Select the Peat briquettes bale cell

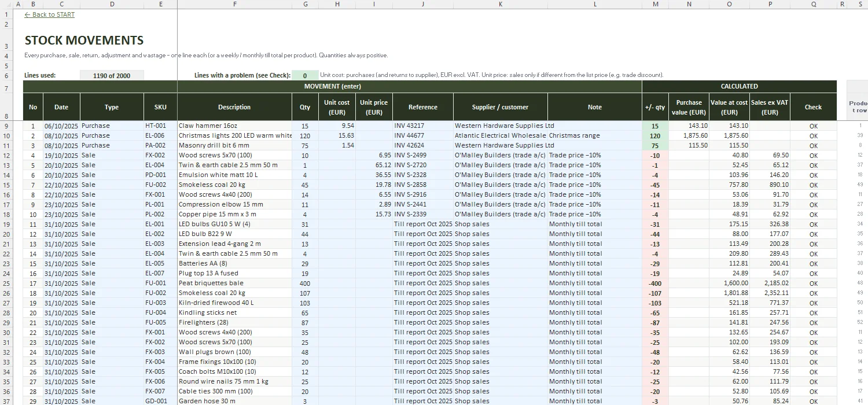(234, 283)
